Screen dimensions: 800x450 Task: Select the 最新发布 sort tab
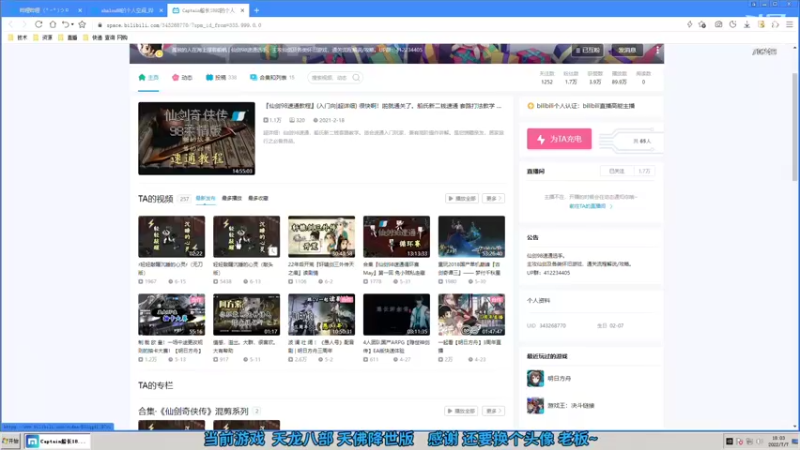pos(206,198)
